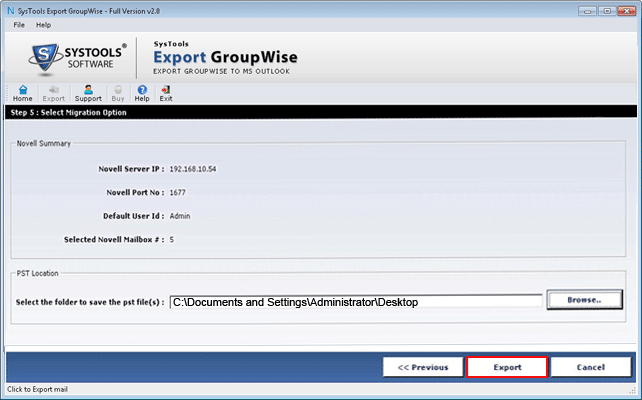Click the app icon in the title bar

(x=8, y=8)
